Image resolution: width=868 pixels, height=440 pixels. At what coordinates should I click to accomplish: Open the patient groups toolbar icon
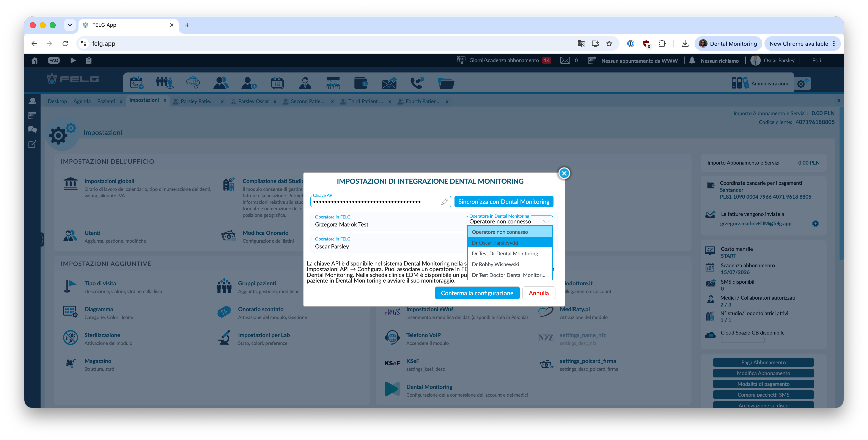tap(164, 83)
